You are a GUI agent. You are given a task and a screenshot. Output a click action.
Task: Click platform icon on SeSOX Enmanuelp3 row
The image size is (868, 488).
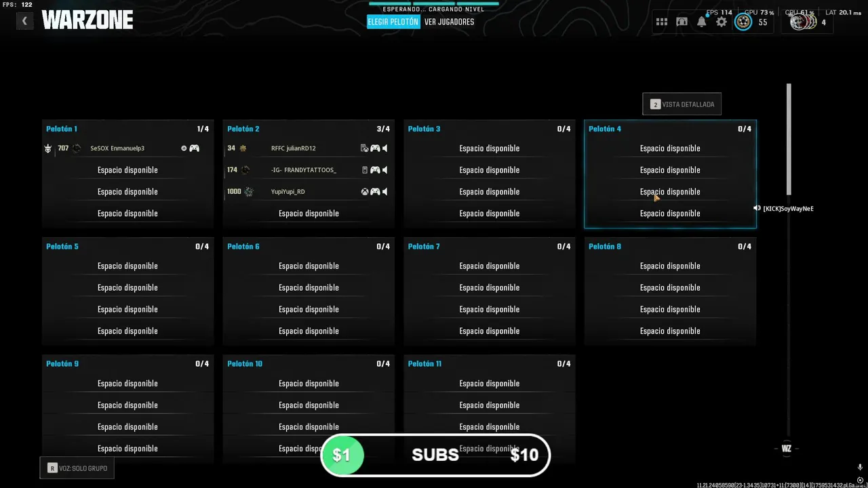coord(184,148)
